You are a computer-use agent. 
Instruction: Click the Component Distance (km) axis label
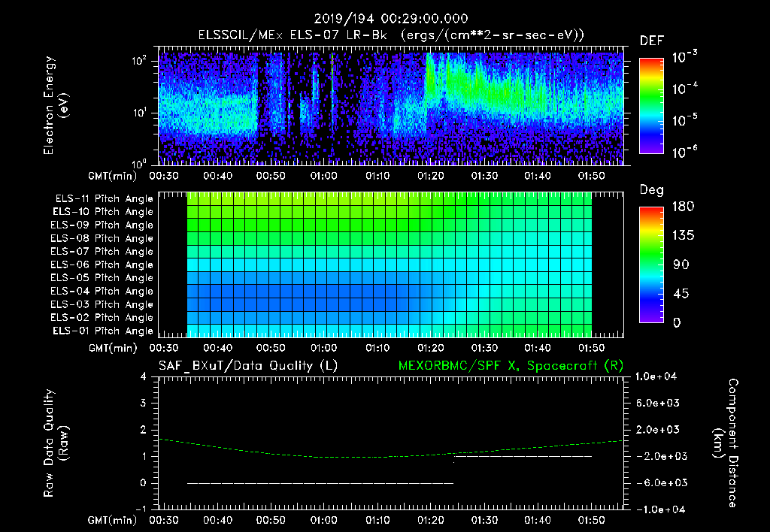[726, 443]
